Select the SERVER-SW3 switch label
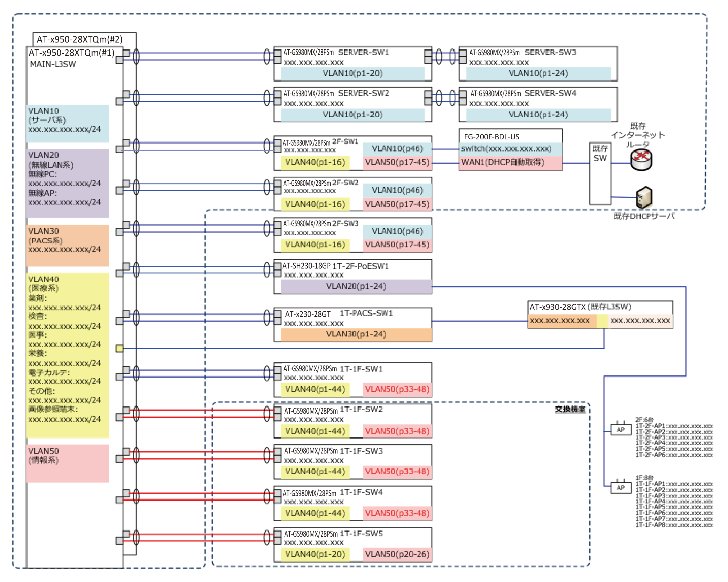Screen dimensions: 728x582 coord(550,52)
